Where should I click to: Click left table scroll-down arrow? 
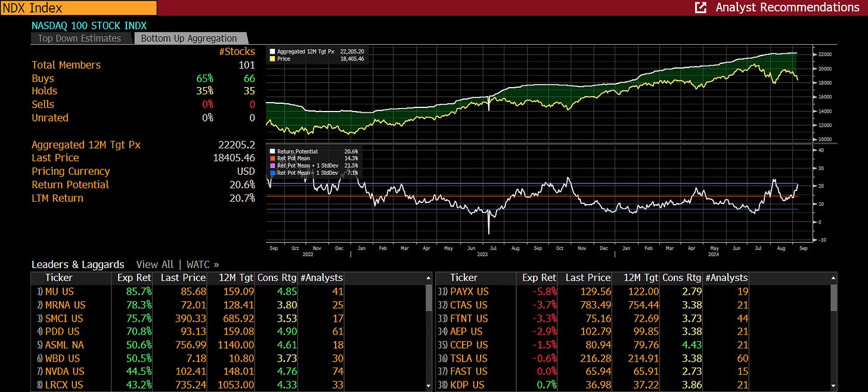(x=428, y=387)
